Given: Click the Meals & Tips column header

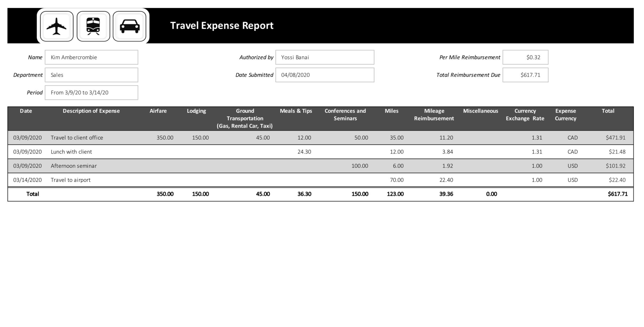Looking at the screenshot, I should pos(296,111).
